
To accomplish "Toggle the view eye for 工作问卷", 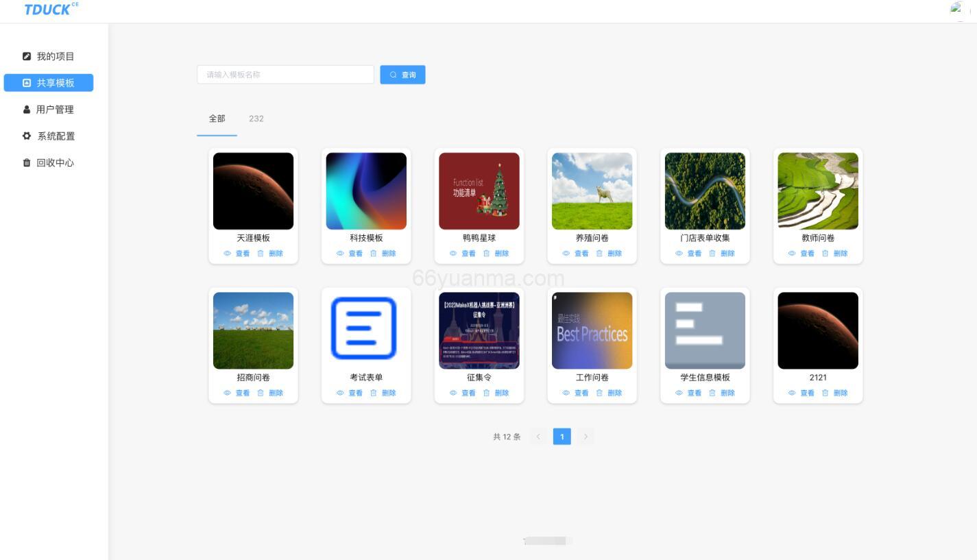I will pos(566,393).
